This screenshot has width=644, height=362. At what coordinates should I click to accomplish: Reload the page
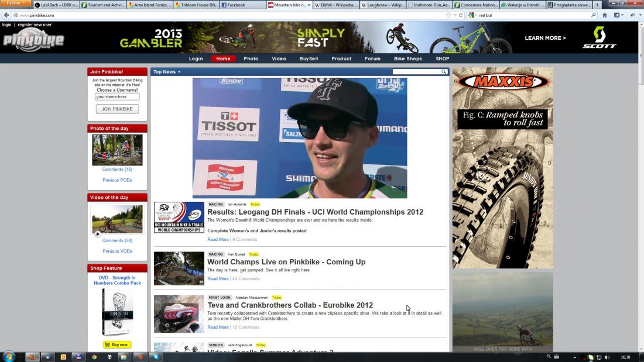(460, 15)
